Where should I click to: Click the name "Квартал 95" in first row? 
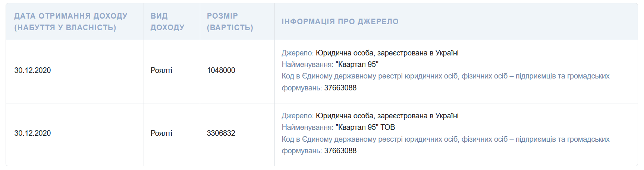357,64
